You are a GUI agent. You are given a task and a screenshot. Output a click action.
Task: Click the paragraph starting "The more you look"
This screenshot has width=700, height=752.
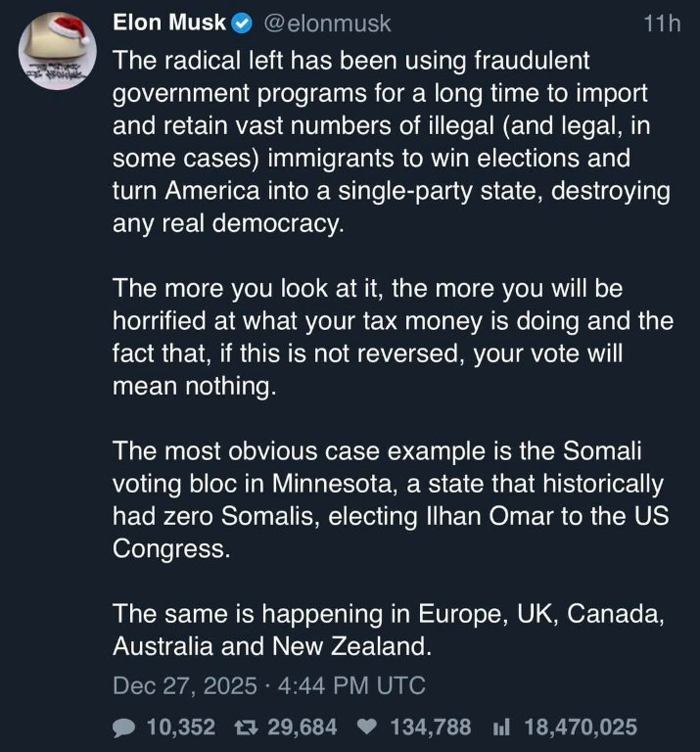coord(392,337)
